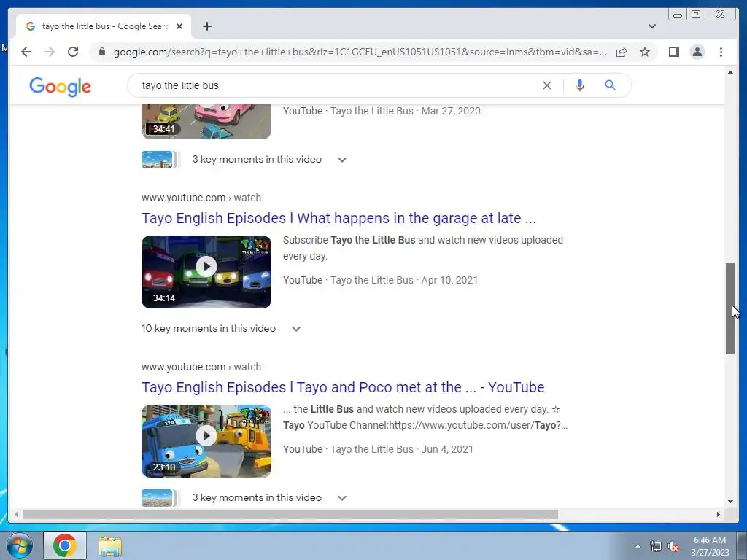Submit search with magnifier icon

611,85
